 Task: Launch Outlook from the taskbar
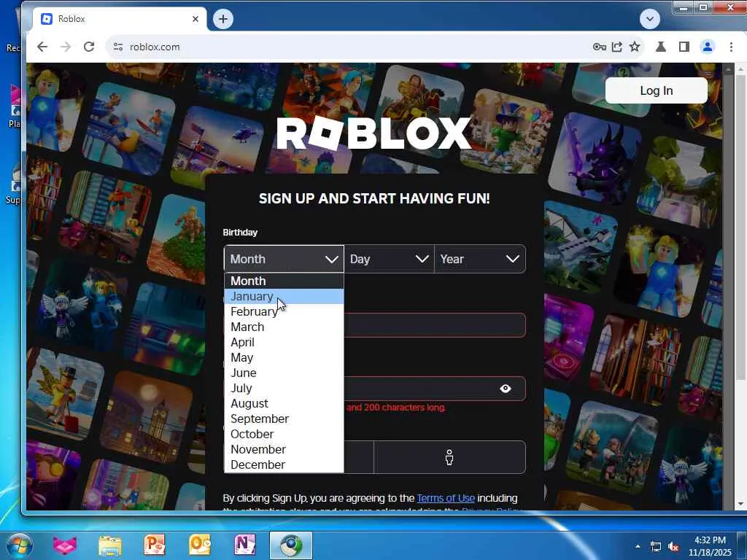[200, 545]
